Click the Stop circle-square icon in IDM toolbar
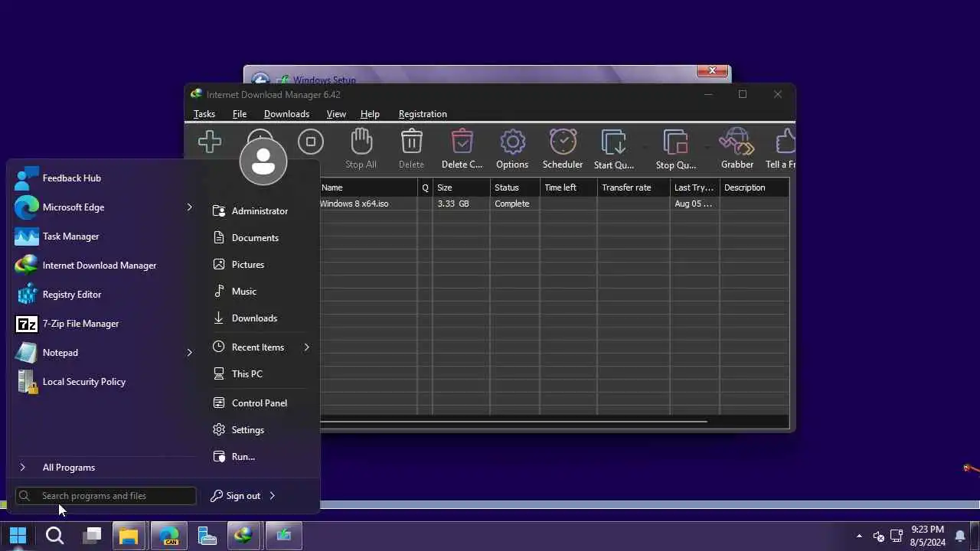This screenshot has width=980, height=551. pos(311,142)
